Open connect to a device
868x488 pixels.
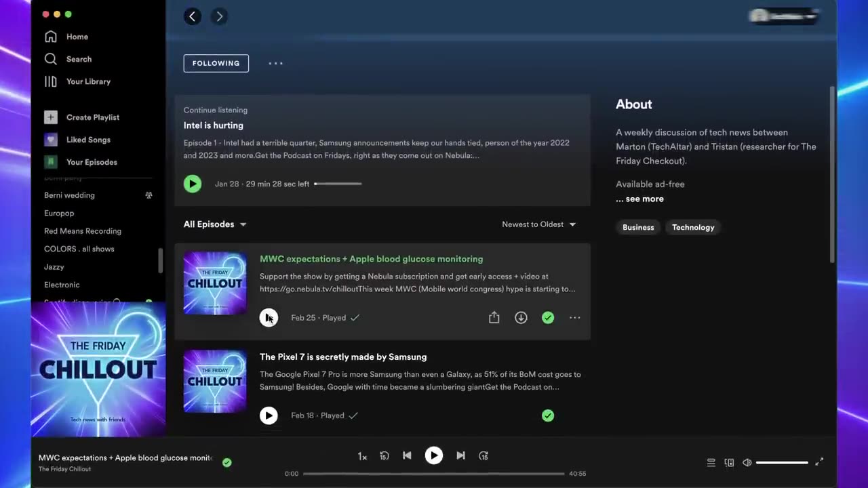[729, 462]
